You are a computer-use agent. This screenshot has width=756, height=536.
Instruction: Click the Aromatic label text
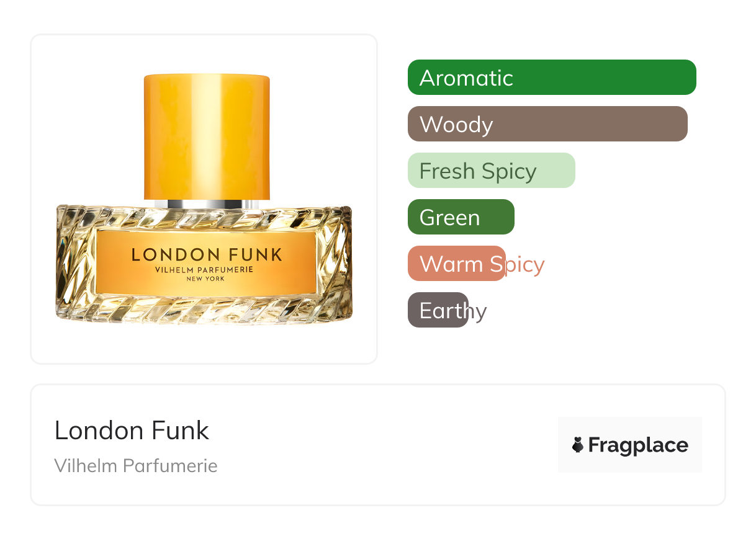click(x=466, y=78)
